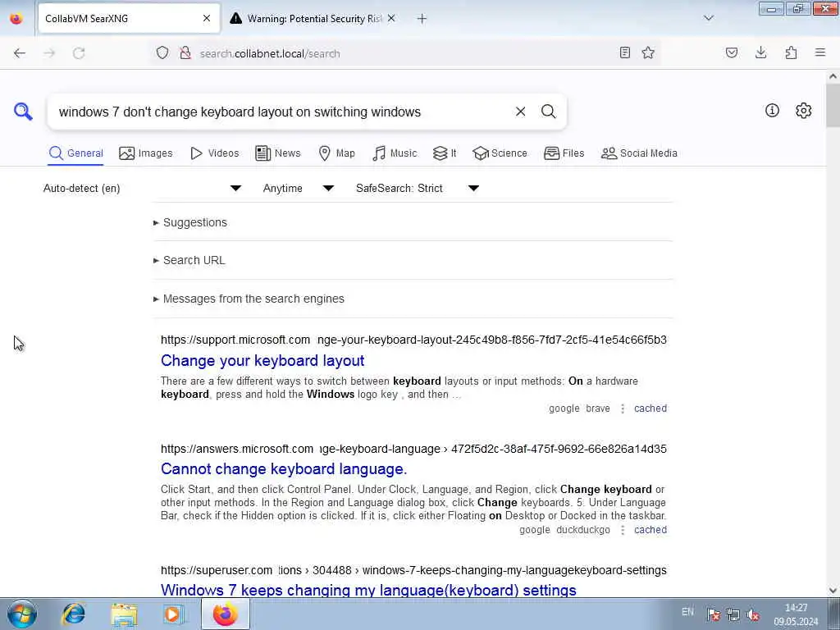Click the support.microsoft.com result URL

click(x=413, y=340)
